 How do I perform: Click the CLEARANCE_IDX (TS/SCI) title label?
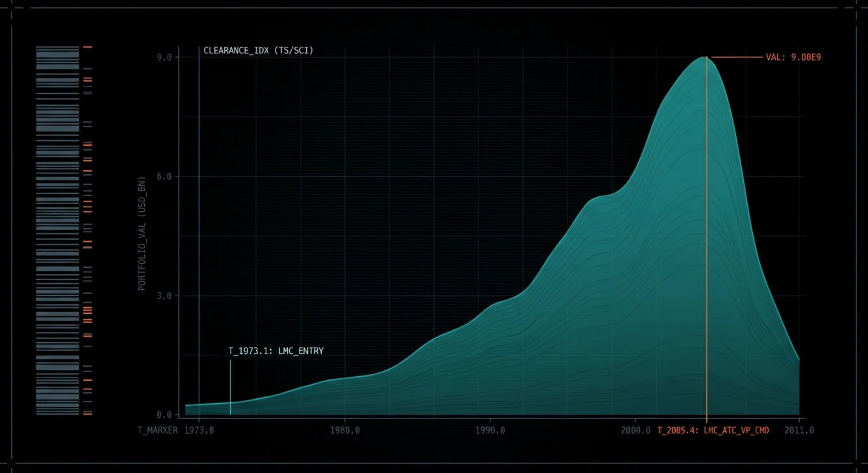click(258, 51)
